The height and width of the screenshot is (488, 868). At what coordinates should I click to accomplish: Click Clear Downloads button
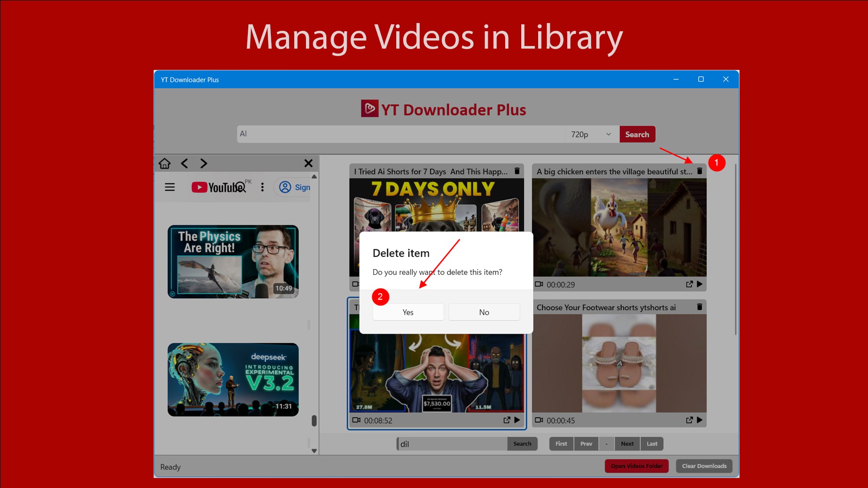tap(704, 466)
